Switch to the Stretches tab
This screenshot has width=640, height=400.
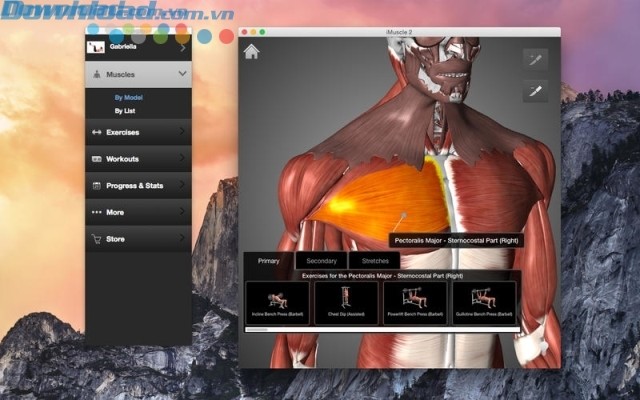(x=375, y=261)
